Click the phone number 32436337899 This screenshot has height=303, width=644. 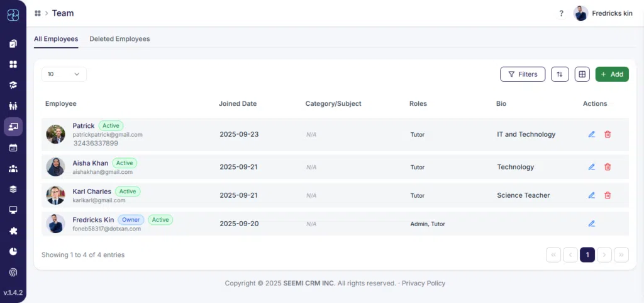pyautogui.click(x=96, y=144)
